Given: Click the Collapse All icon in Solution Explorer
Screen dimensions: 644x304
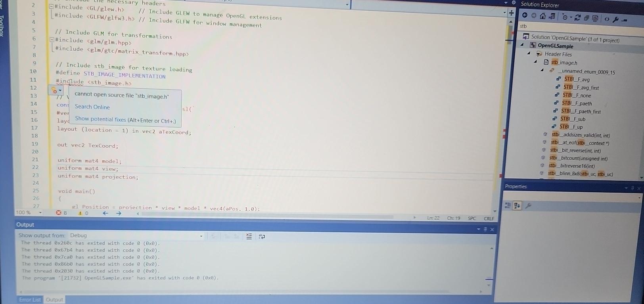Looking at the screenshot, I should [586, 18].
